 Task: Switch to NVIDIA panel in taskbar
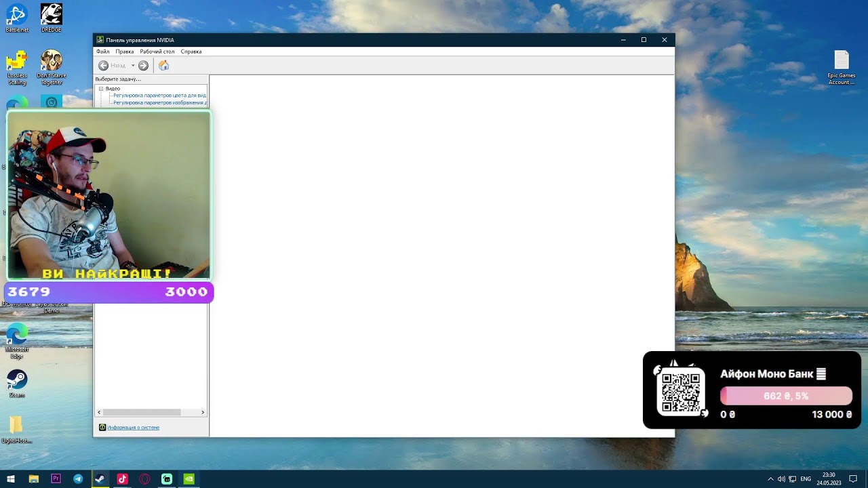click(189, 479)
